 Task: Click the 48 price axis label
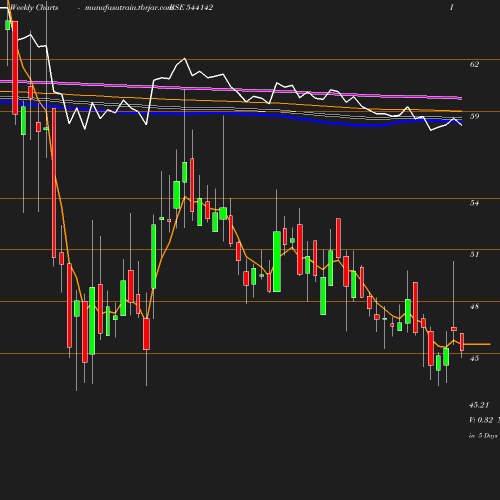click(474, 306)
